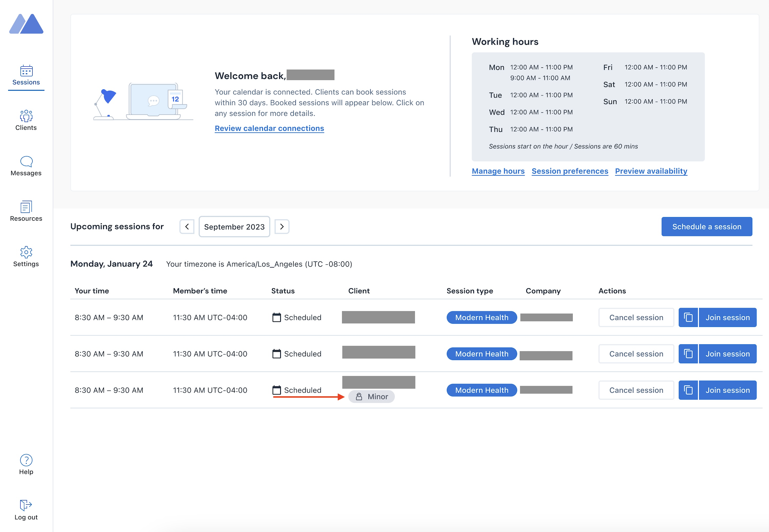The width and height of the screenshot is (769, 532).
Task: Click the Log out icon
Action: 26,505
